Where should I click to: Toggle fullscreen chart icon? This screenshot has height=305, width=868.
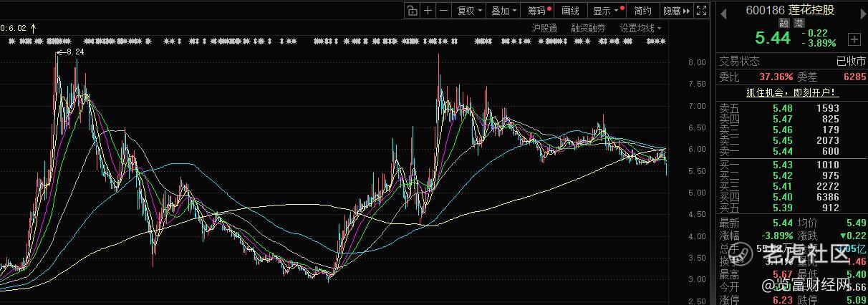702,11
